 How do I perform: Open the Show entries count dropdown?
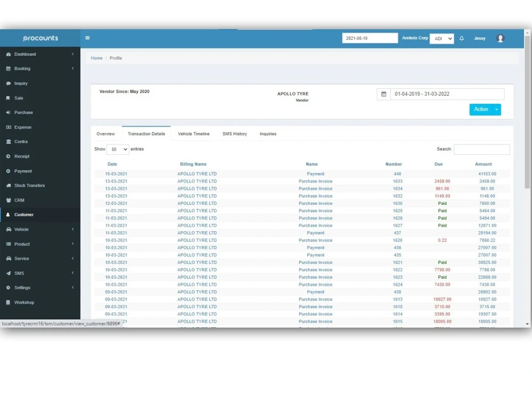(118, 149)
